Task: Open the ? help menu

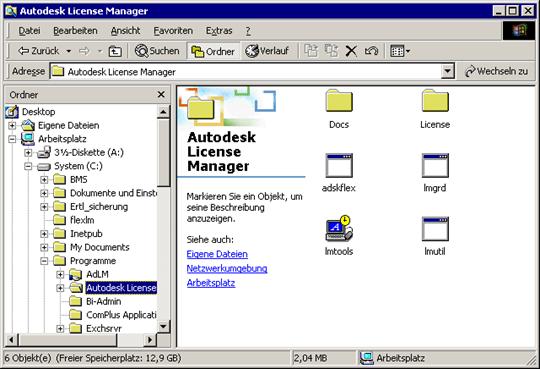Action: coord(248,31)
